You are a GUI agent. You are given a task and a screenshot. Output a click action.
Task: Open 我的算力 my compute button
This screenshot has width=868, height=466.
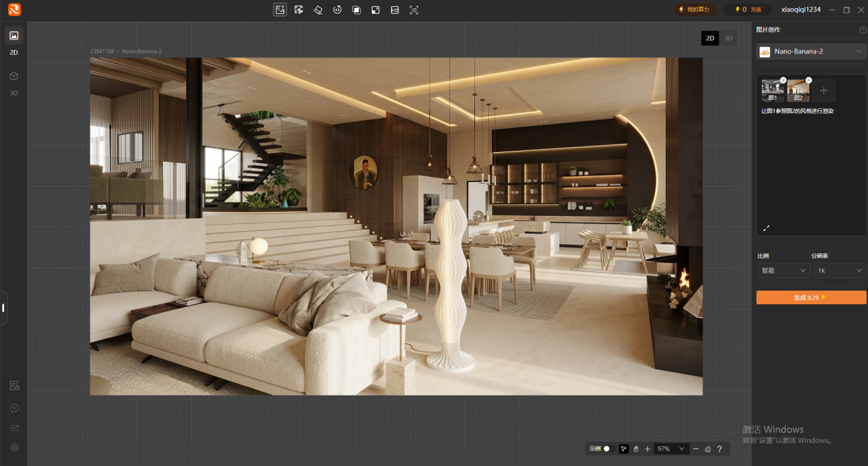[694, 10]
